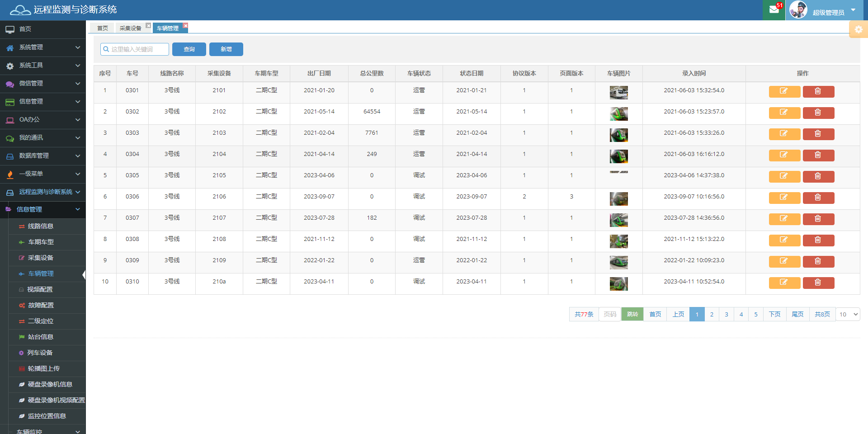Close the 车辆管理 tab with its X
The width and height of the screenshot is (868, 434).
185,26
